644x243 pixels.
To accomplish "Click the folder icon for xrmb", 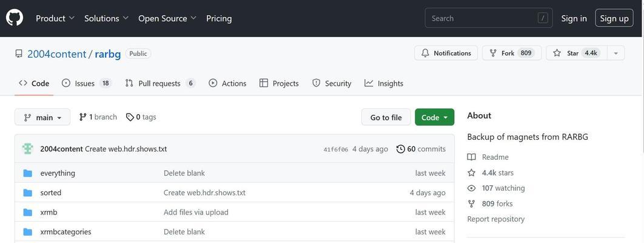I will coord(27,212).
